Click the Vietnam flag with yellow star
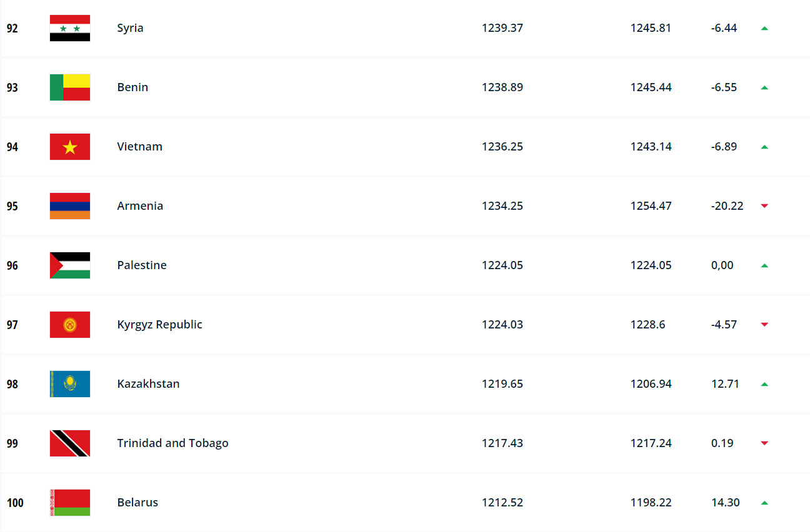 click(70, 147)
